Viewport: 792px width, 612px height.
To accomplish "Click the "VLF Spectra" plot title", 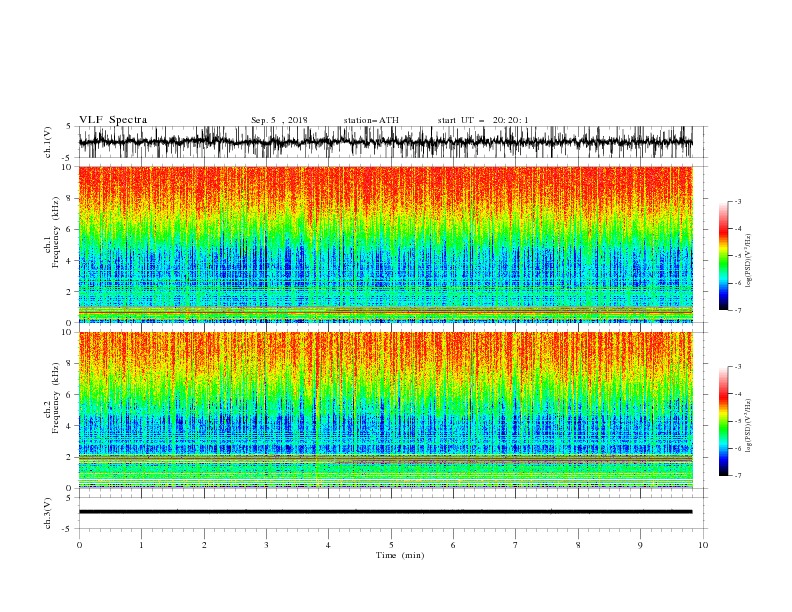I will tap(113, 120).
